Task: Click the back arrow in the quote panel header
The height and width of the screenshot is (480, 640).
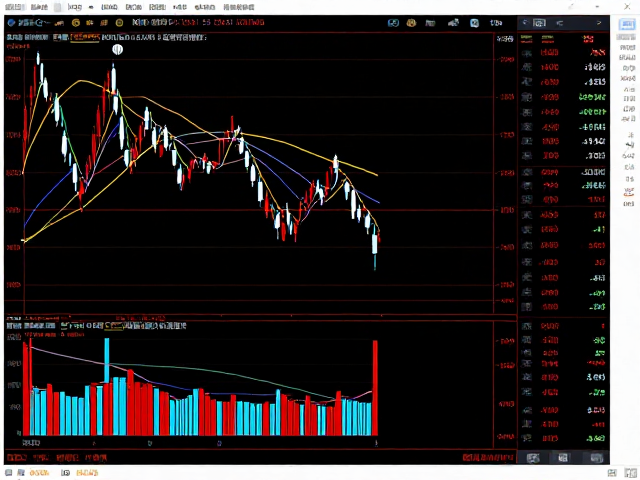Action: coord(525,23)
